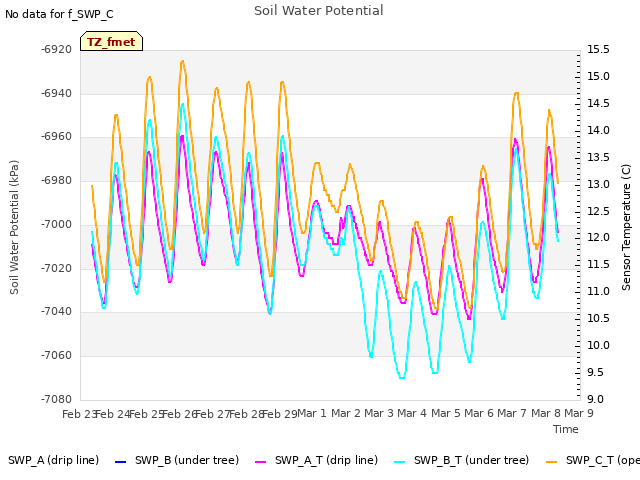Click the 'No data for f_SWP_C' message
This screenshot has height=480, width=640.
point(59,14)
